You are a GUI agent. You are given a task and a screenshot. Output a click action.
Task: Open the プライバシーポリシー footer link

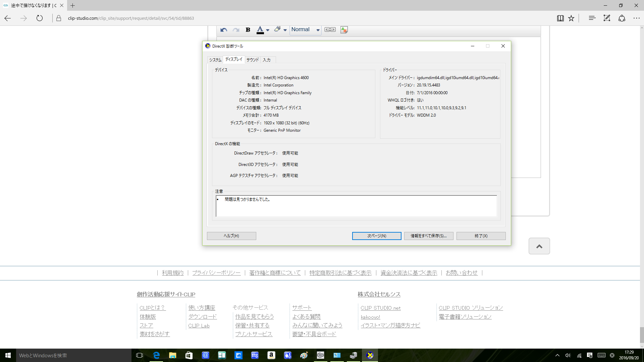click(216, 273)
